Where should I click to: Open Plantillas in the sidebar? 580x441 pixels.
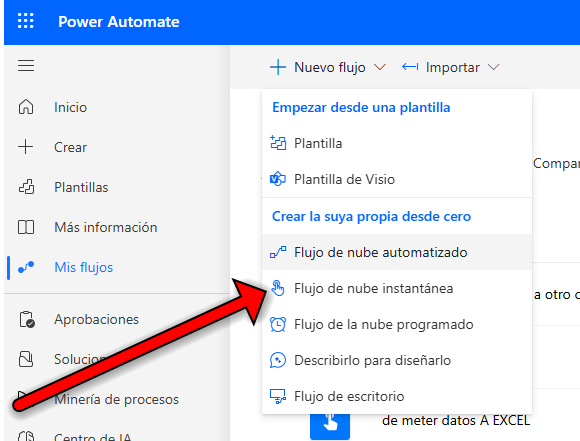point(81,187)
